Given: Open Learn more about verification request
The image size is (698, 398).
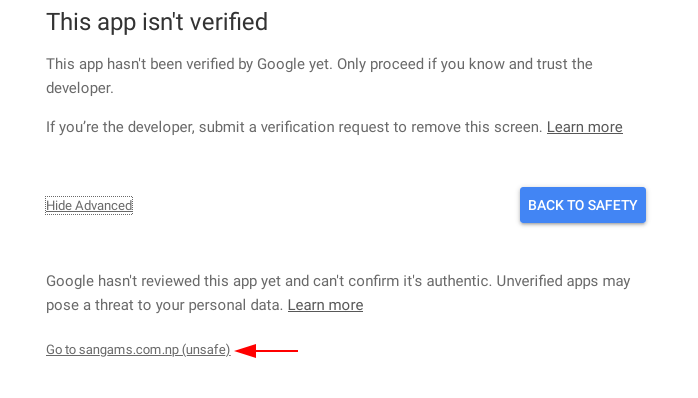Looking at the screenshot, I should click(x=584, y=127).
